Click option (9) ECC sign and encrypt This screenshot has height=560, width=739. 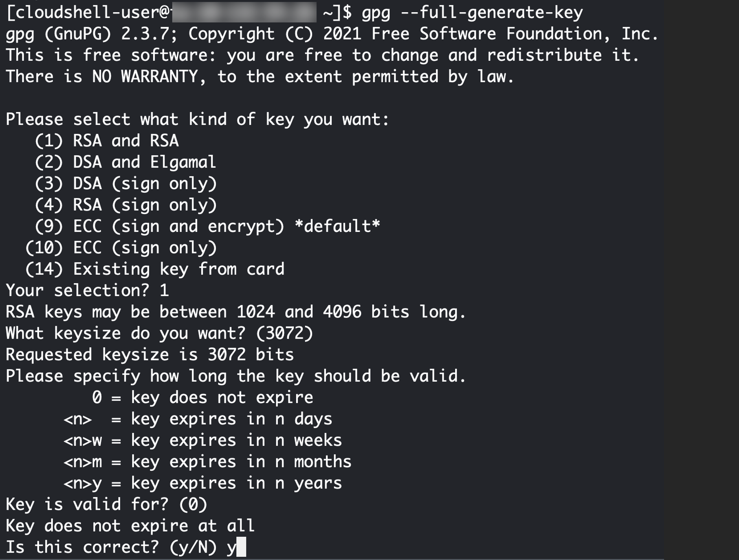tap(207, 227)
